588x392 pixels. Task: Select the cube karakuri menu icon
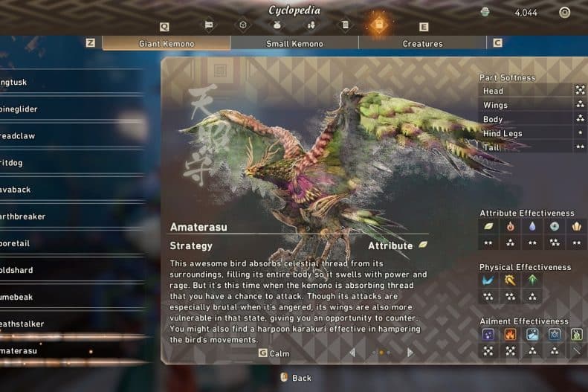click(243, 25)
